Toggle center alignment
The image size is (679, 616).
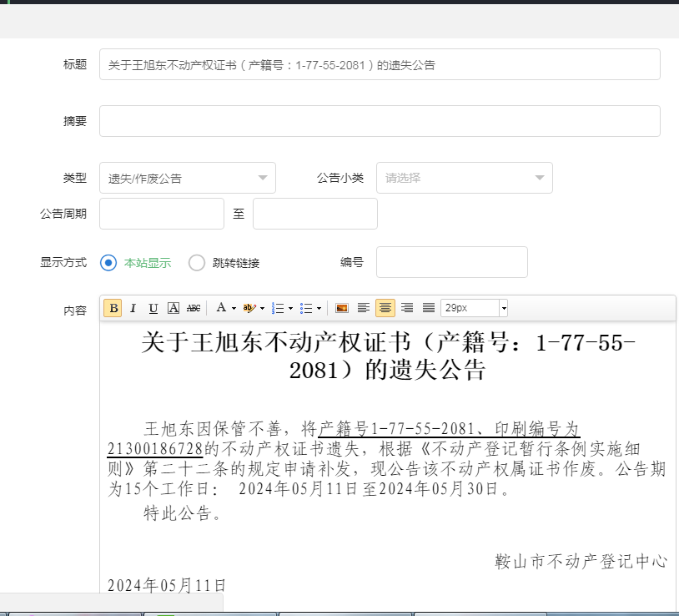[x=385, y=308]
